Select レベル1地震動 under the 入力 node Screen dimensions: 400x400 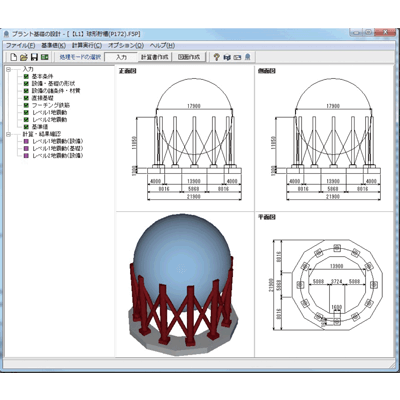click(49, 112)
